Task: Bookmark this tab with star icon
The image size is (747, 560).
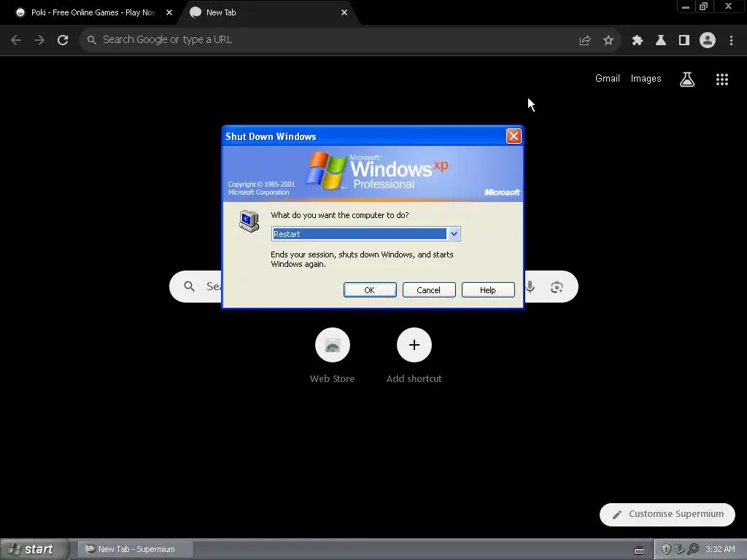Action: (608, 41)
